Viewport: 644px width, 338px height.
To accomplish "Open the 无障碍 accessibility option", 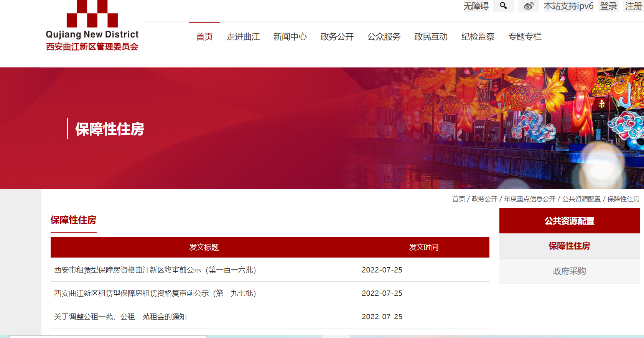I will pos(476,6).
